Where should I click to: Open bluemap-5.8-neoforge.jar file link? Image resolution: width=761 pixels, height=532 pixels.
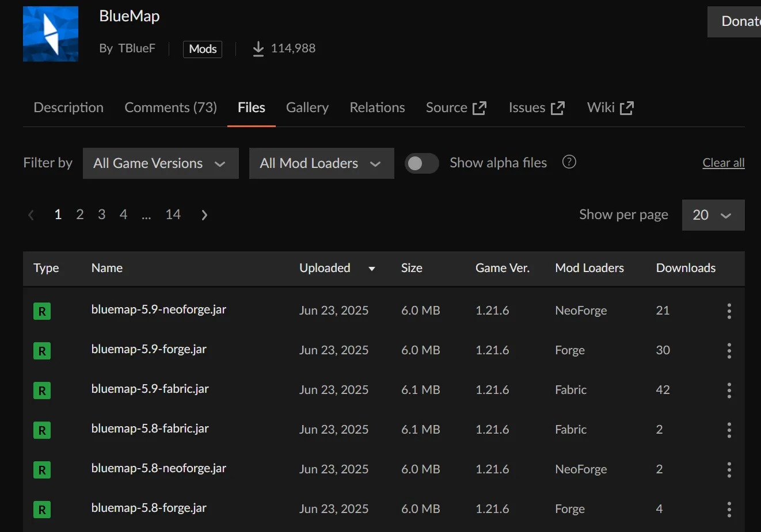pos(159,468)
